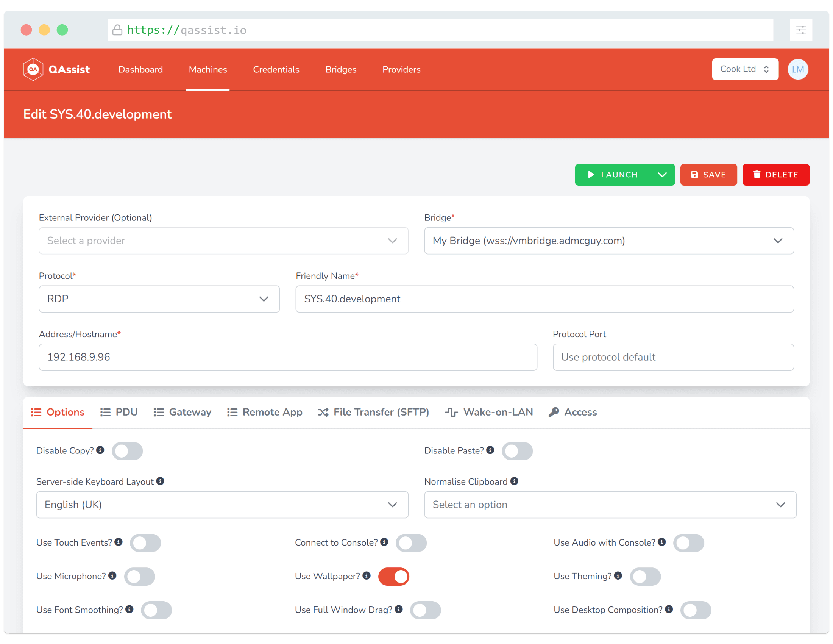The height and width of the screenshot is (644, 833).
Task: Enable the Disable Paste toggle
Action: tap(517, 450)
